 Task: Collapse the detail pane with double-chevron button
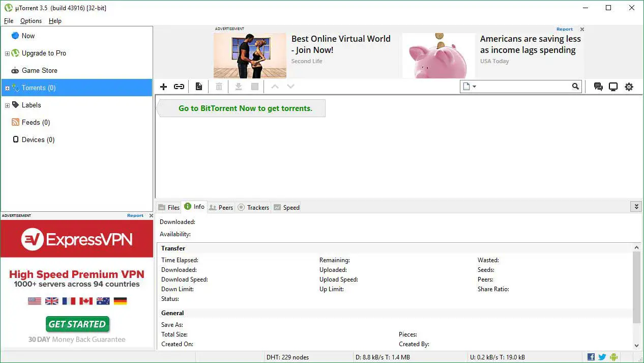pos(636,206)
